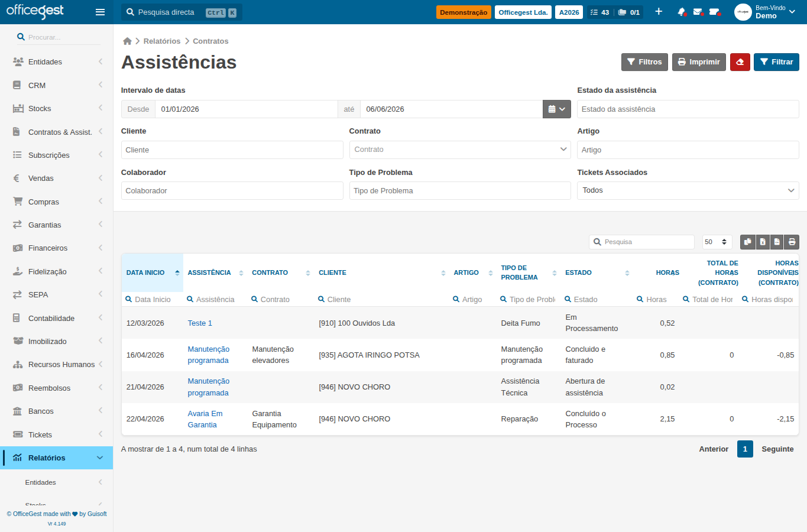Print table with the printer icon
The width and height of the screenshot is (807, 532).
click(x=792, y=242)
